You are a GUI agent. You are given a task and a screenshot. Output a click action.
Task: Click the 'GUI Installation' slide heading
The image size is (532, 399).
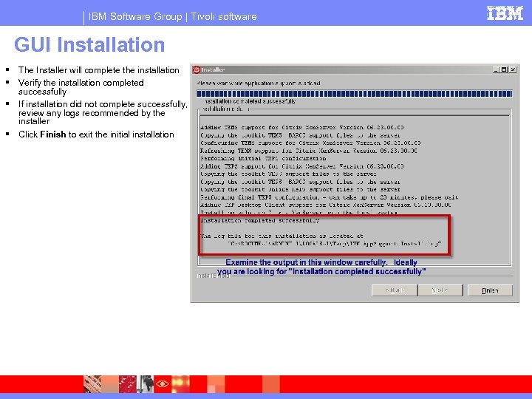coord(89,44)
